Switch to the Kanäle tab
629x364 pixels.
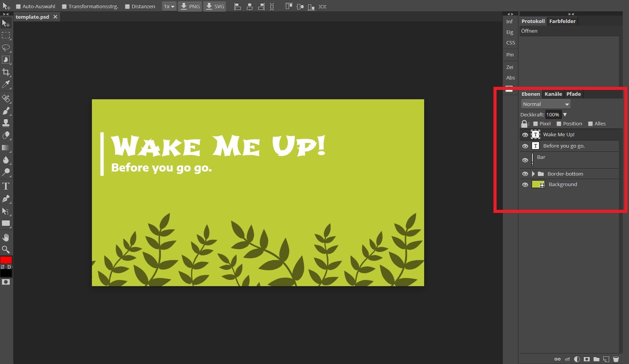click(x=553, y=94)
